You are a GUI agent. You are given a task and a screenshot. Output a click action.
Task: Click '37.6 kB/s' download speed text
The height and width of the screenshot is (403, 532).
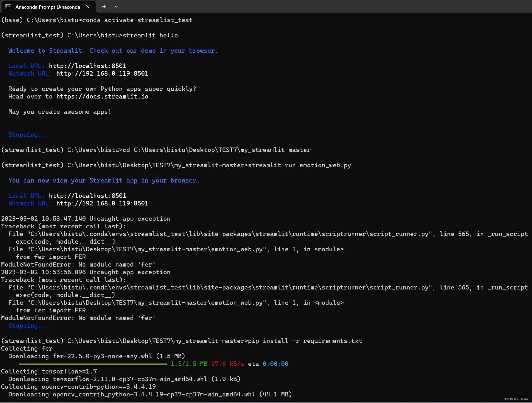[227, 364]
